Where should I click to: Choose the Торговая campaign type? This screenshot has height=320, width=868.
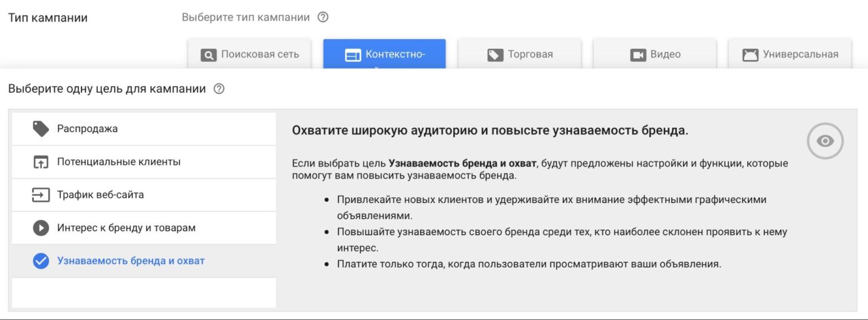519,54
